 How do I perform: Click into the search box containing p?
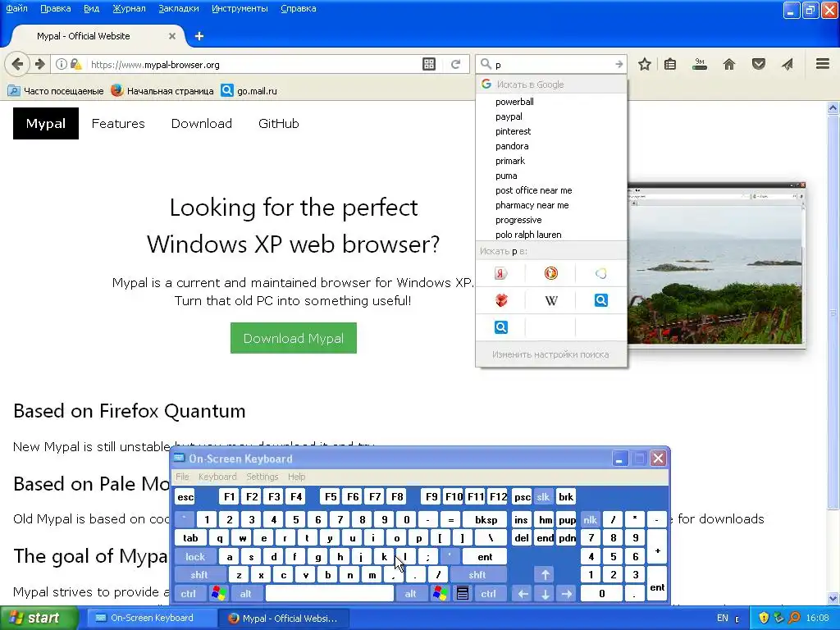click(x=552, y=64)
